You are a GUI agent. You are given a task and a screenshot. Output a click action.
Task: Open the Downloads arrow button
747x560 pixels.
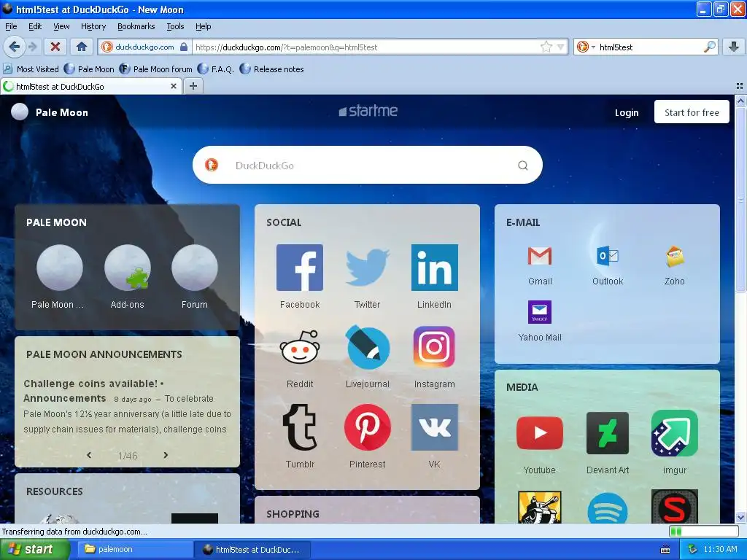[x=734, y=47]
